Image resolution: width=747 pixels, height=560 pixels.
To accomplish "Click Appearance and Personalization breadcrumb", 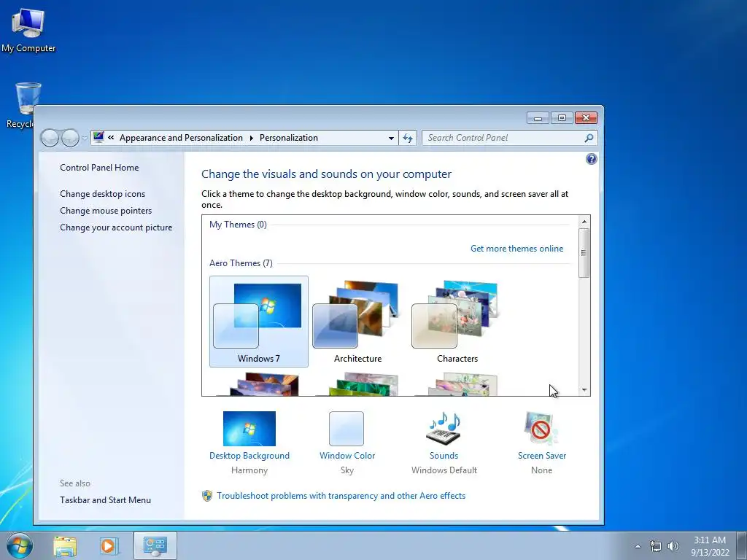I will (x=181, y=138).
